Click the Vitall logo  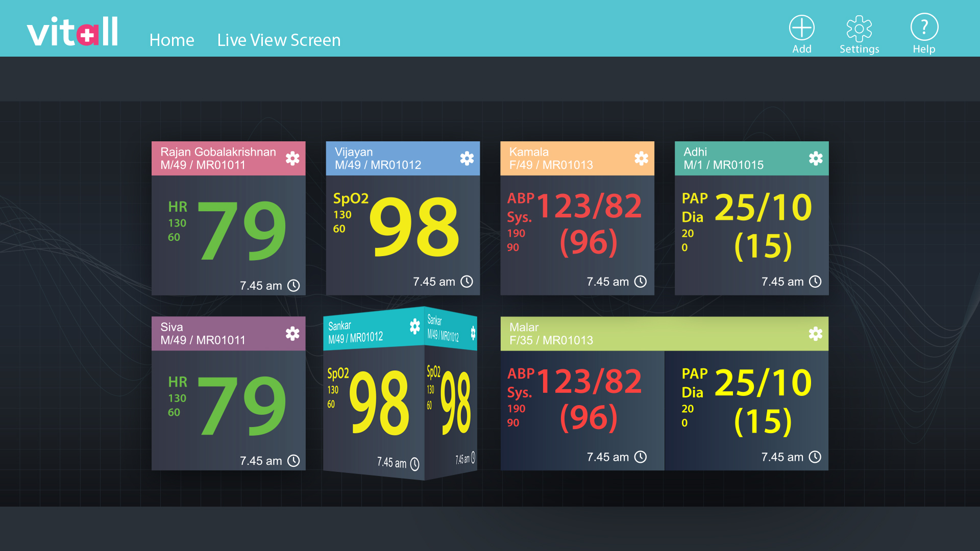(x=72, y=32)
